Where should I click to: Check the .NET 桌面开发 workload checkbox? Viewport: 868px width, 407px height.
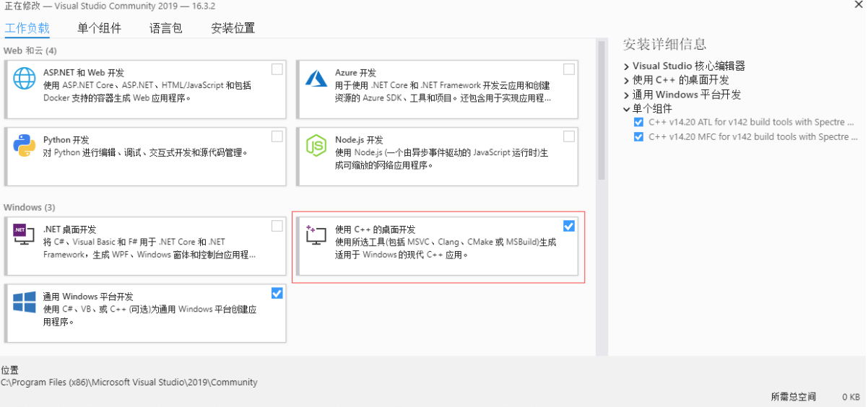pos(277,226)
